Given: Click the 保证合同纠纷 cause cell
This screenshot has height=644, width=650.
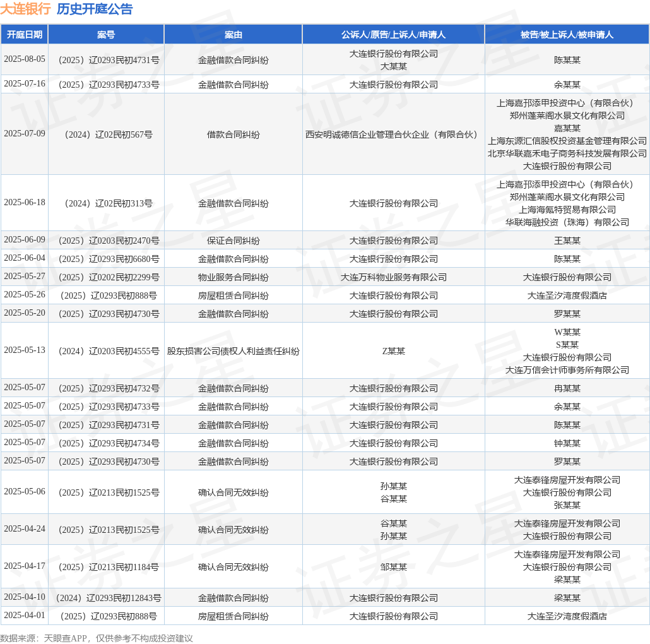Looking at the screenshot, I should [x=233, y=241].
